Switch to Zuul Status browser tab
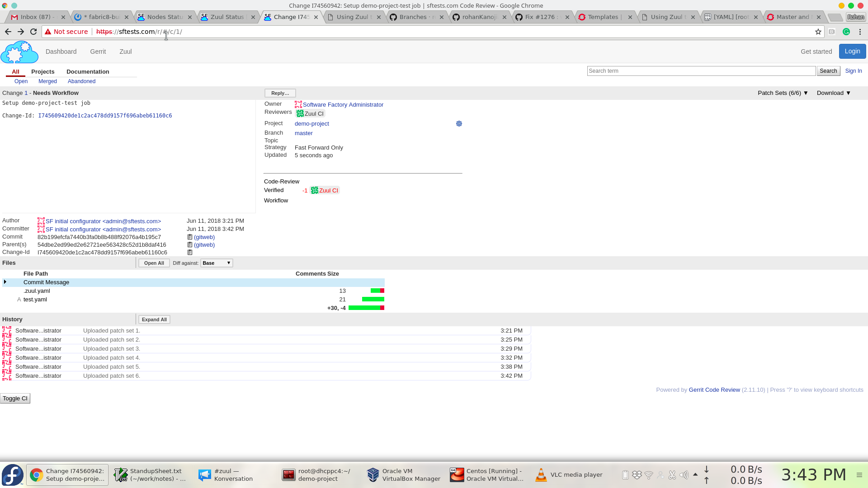This screenshot has width=868, height=488. (x=227, y=17)
